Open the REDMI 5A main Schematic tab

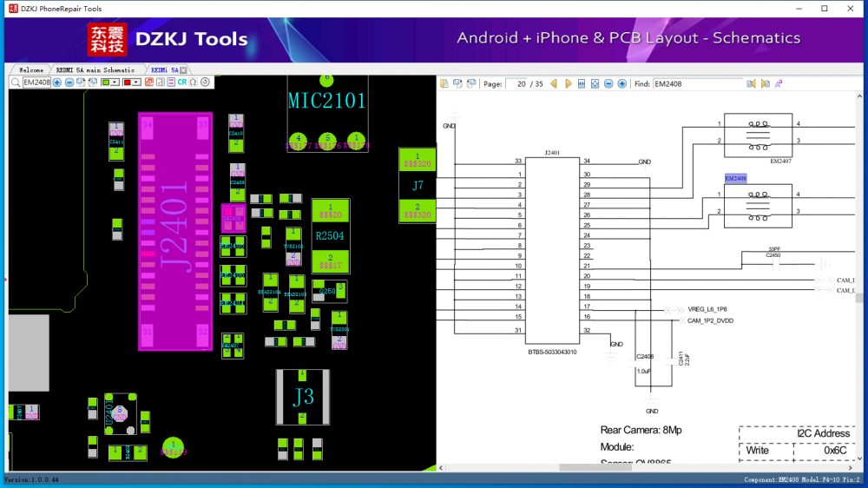coord(95,70)
